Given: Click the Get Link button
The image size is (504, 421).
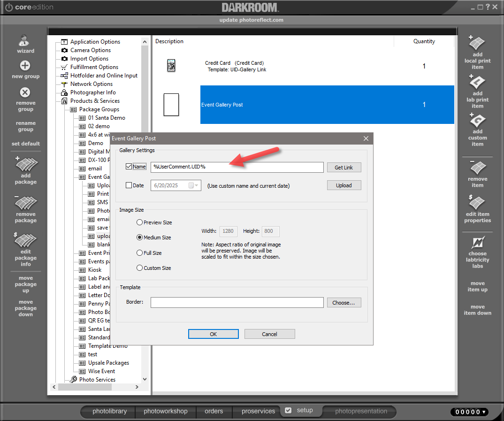Looking at the screenshot, I should [344, 168].
